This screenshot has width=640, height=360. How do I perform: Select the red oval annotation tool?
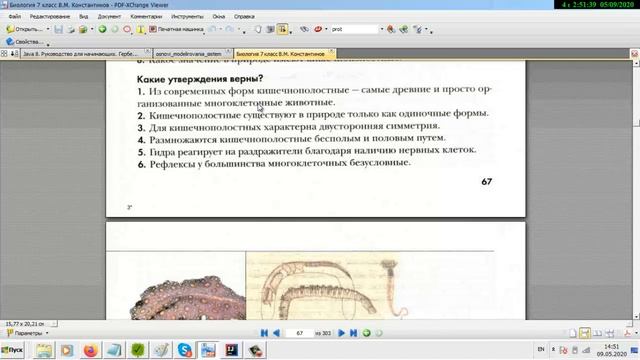pyautogui.click(x=127, y=29)
